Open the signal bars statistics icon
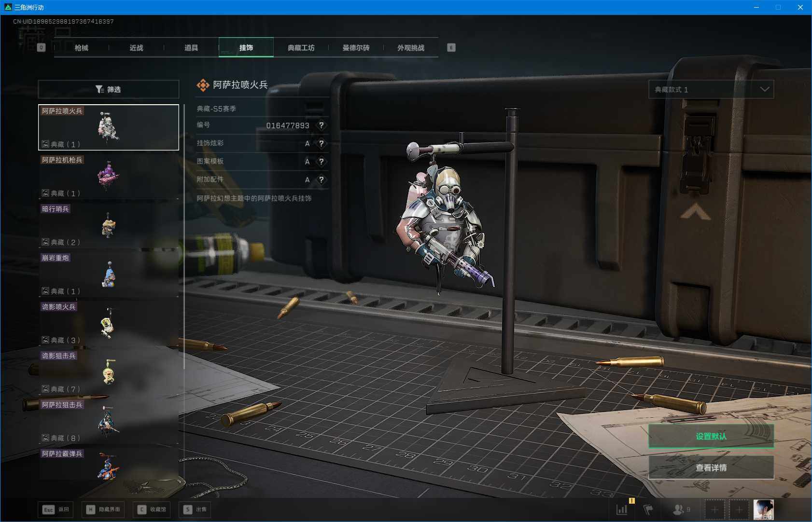 622,509
